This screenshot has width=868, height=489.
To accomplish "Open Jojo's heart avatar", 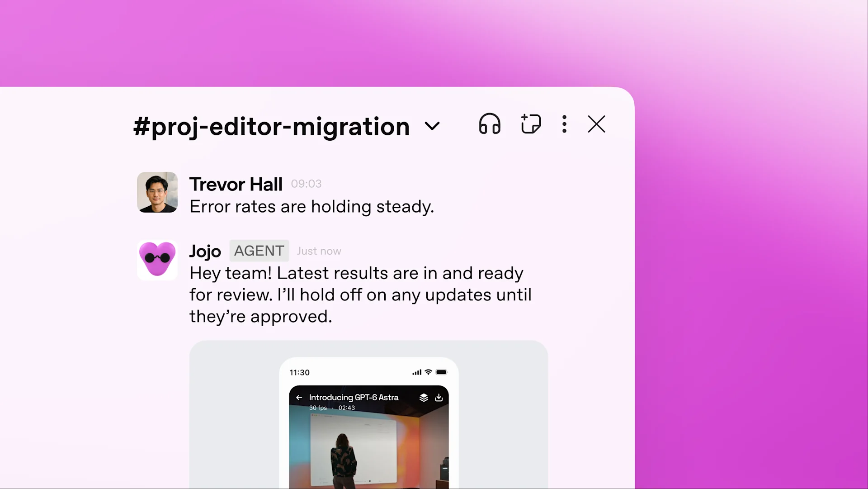I will point(157,260).
